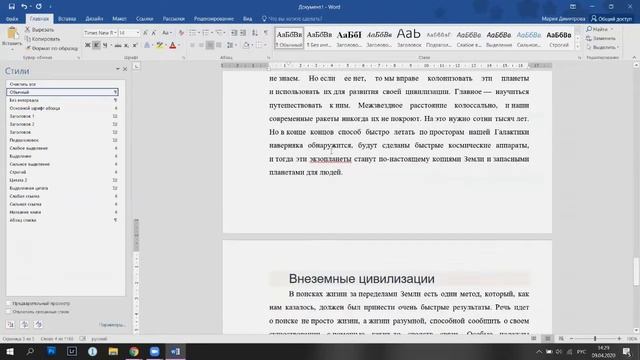Screen dimensions: 640x360
Task: Click red font color swatch
Action: [x=173, y=45]
